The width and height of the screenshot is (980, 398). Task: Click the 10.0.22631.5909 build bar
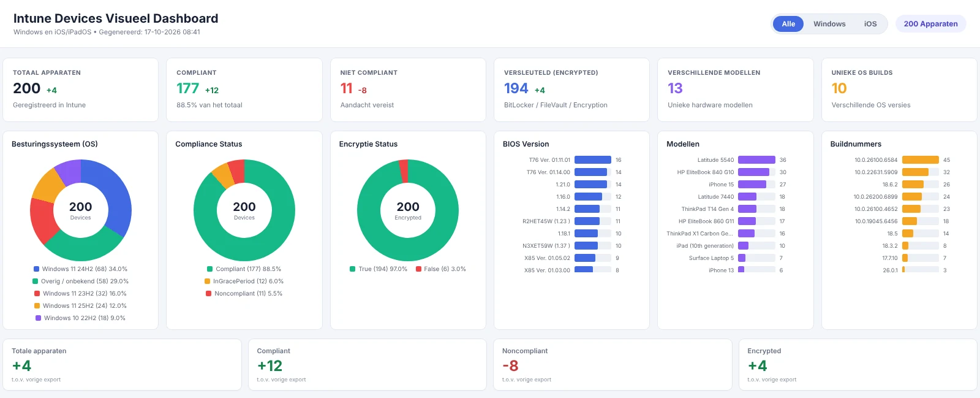(915, 172)
